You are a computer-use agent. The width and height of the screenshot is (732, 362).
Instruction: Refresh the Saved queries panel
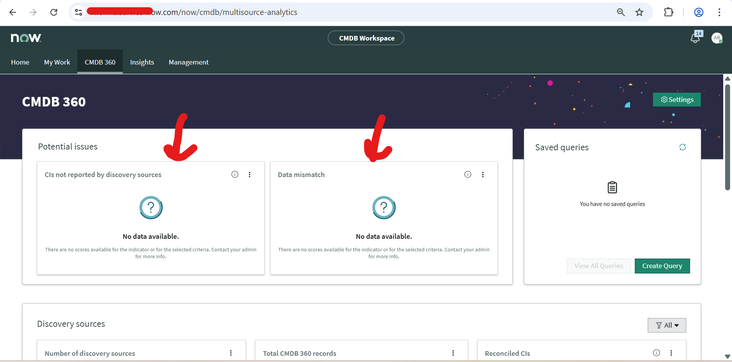(683, 147)
